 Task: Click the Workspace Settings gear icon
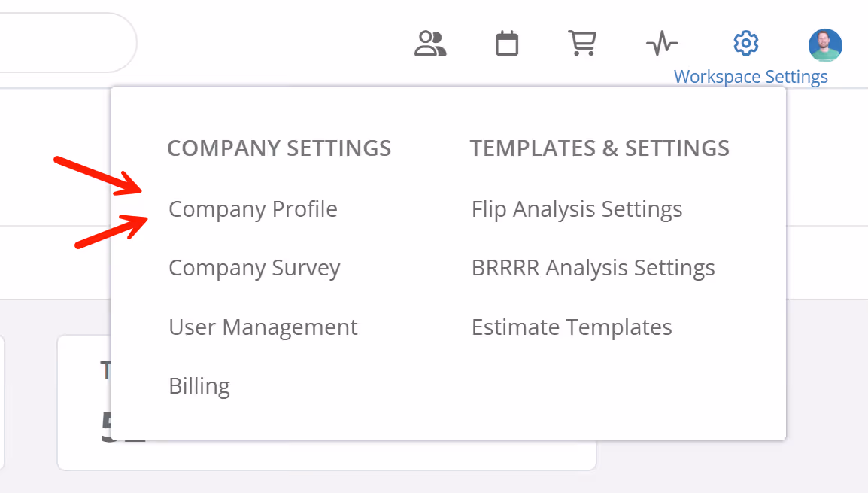(745, 43)
